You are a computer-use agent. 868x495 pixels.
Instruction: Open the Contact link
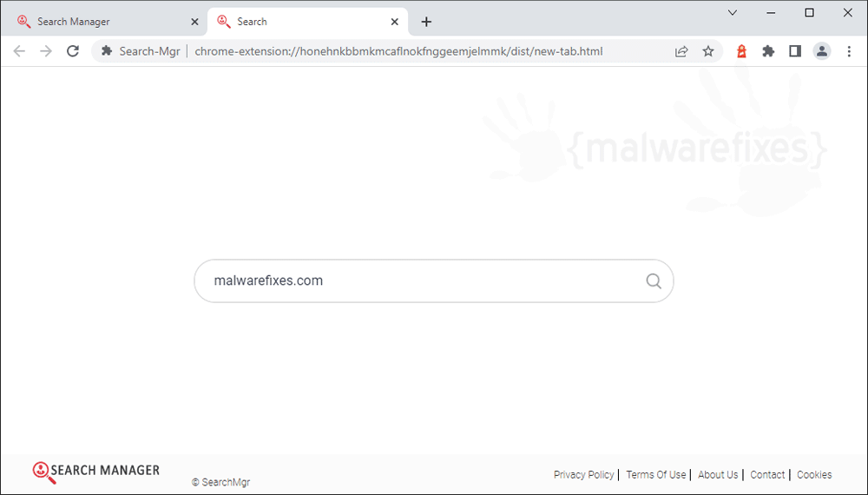767,474
